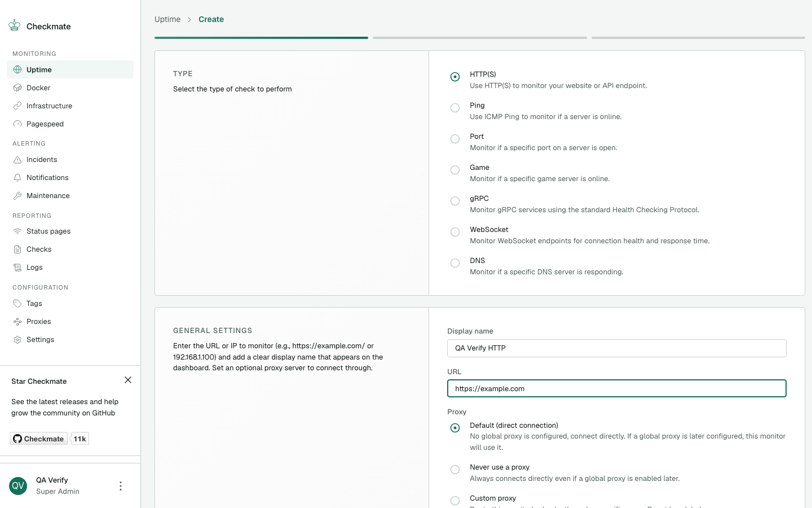Screen dimensions: 812x508
Task: Click the Checks document icon
Action: [17, 249]
